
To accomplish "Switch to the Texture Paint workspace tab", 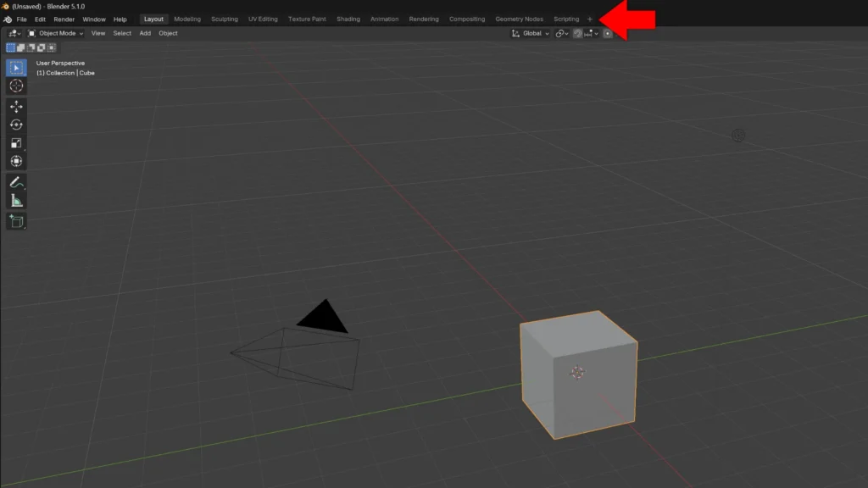I will point(307,19).
